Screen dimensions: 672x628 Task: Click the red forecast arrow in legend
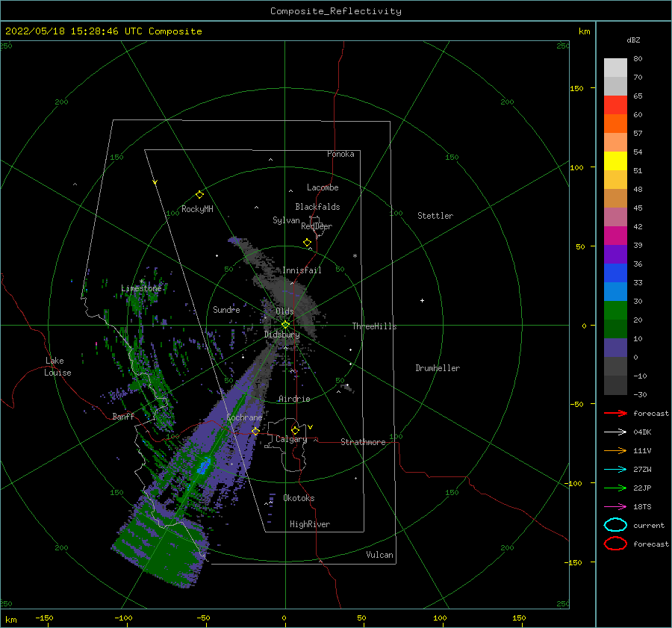(x=615, y=413)
